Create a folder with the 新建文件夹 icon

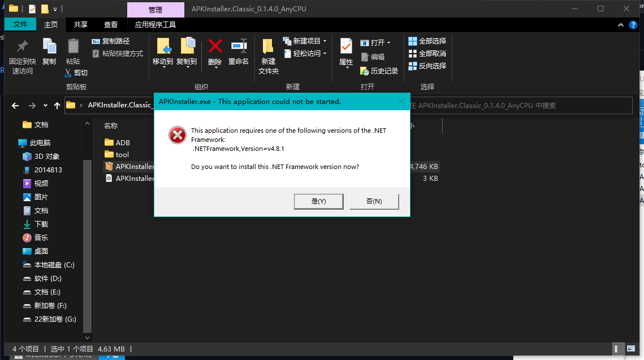click(x=268, y=54)
